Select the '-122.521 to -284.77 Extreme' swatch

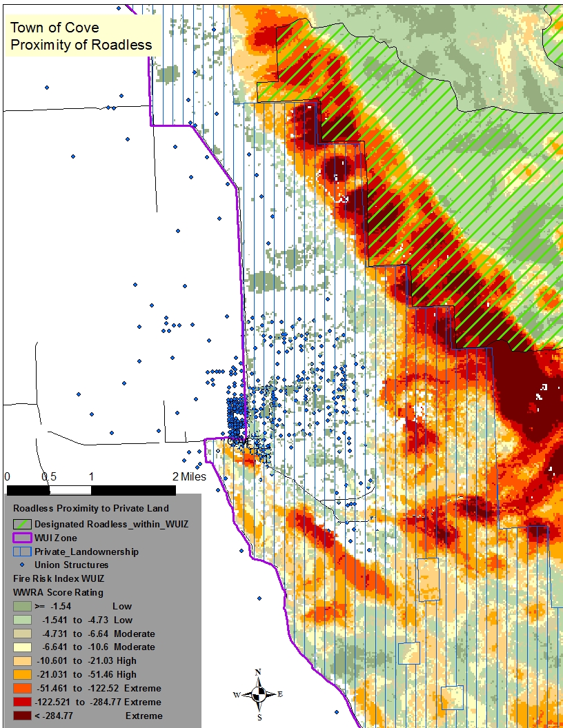(x=22, y=702)
